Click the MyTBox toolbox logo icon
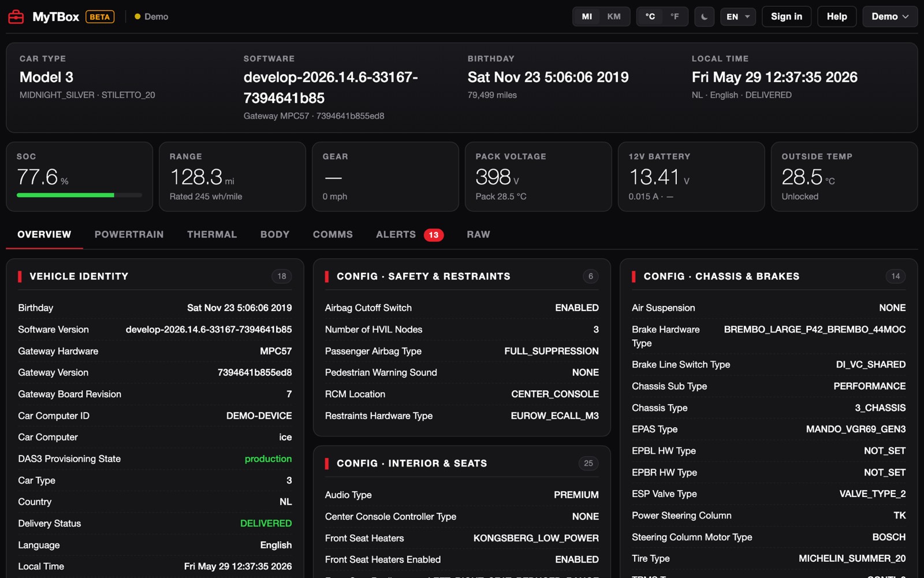 pyautogui.click(x=16, y=17)
